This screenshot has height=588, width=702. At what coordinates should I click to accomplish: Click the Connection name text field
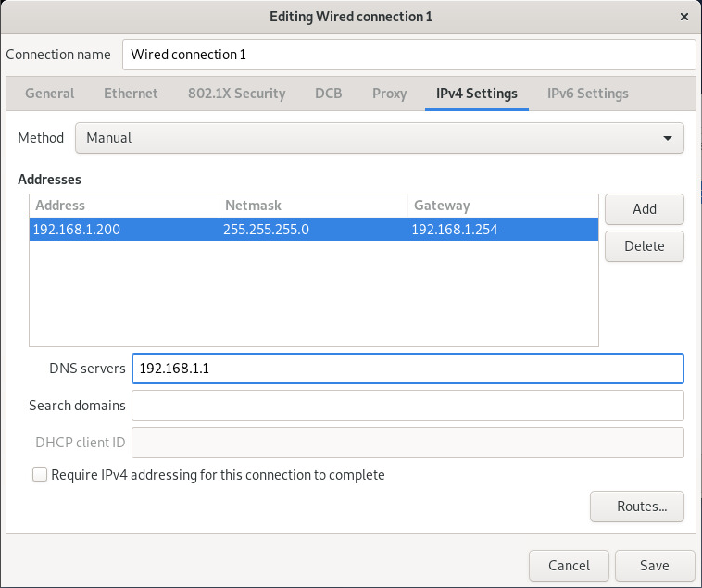pyautogui.click(x=407, y=55)
